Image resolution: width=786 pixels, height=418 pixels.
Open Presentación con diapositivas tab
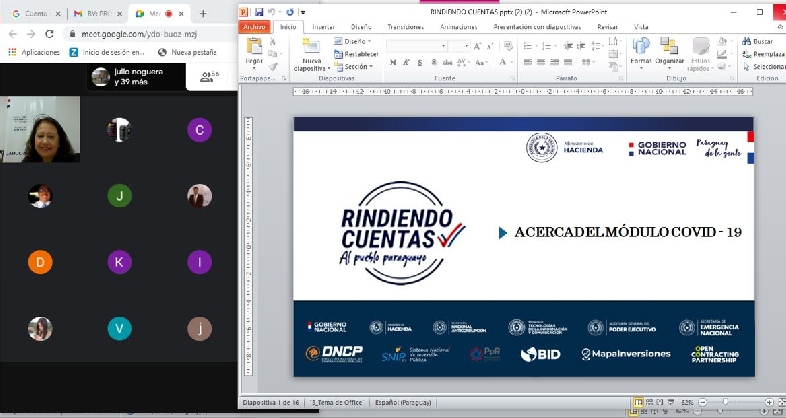(x=537, y=27)
